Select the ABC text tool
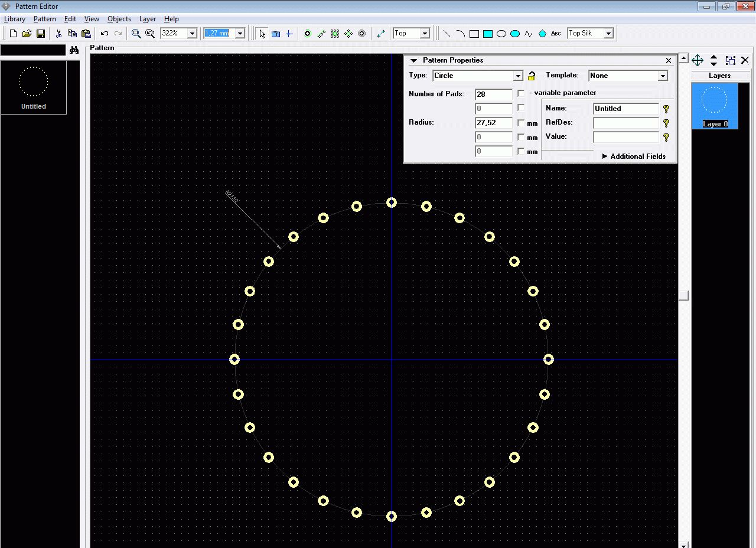Image resolution: width=756 pixels, height=548 pixels. click(556, 34)
